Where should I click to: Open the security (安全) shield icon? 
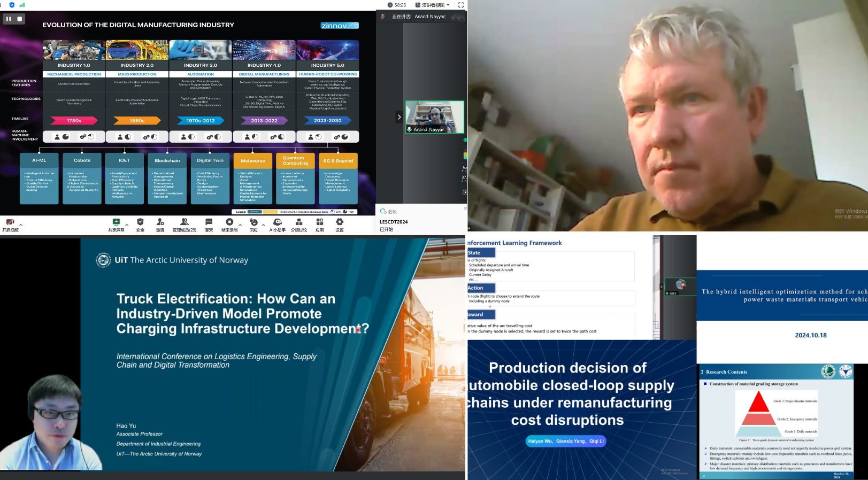click(140, 222)
